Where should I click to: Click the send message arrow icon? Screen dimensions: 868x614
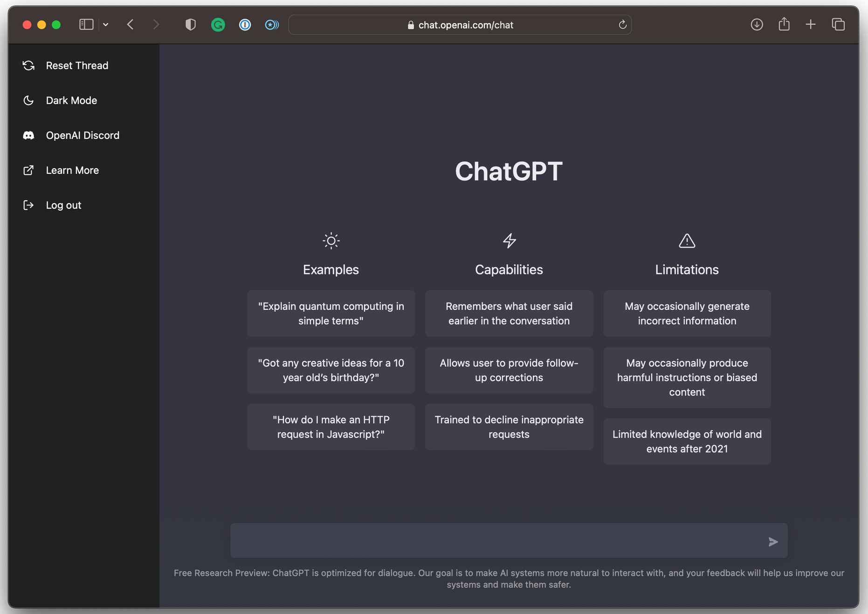coord(773,541)
